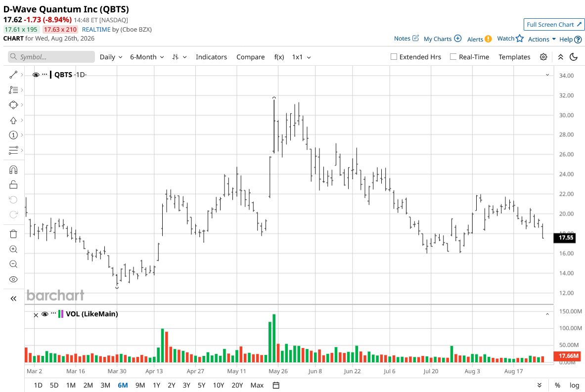Click the double down-arrow icon at bottom
585x392 pixels.
coord(540,385)
